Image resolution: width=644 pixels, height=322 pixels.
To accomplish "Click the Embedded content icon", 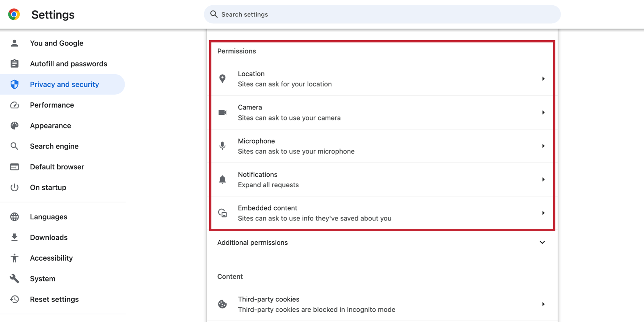I will (x=222, y=213).
